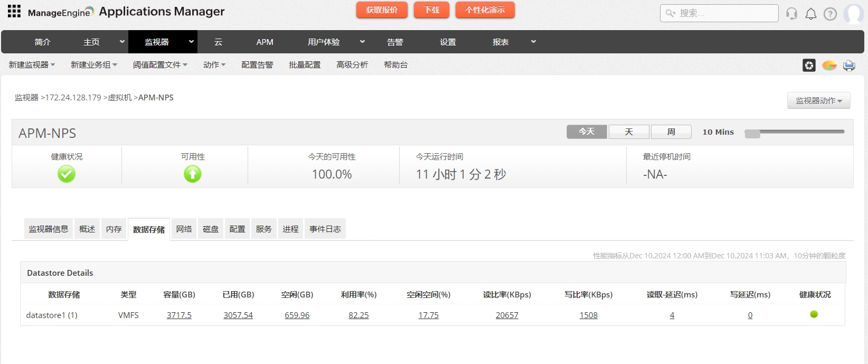Expand the 主页 menu dropdown arrow

point(122,42)
